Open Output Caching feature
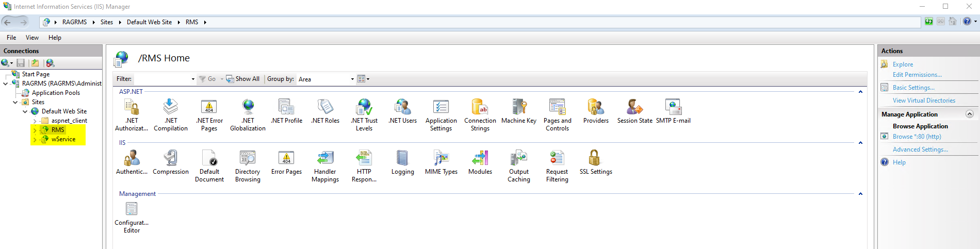Viewport: 980px width, 249px height. pos(519,166)
